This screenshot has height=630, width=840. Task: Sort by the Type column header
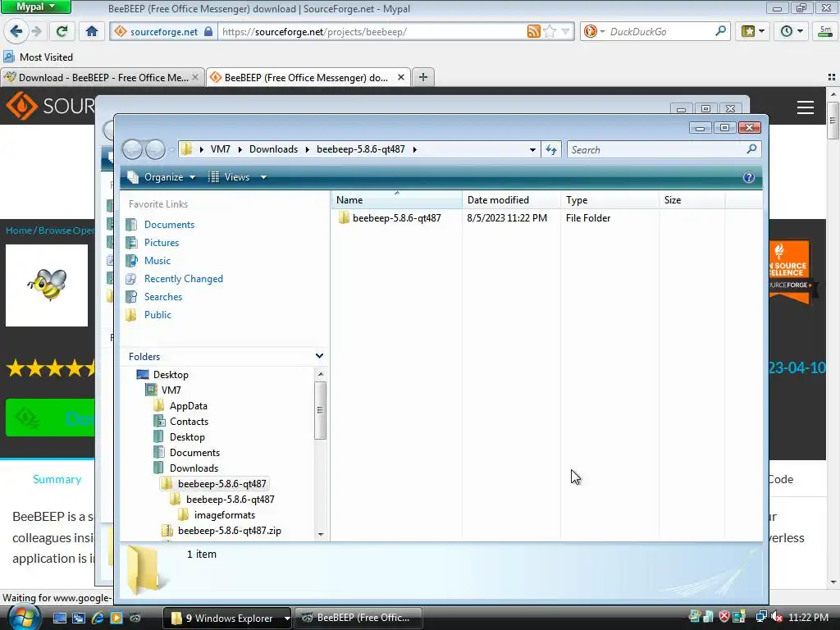coord(609,200)
